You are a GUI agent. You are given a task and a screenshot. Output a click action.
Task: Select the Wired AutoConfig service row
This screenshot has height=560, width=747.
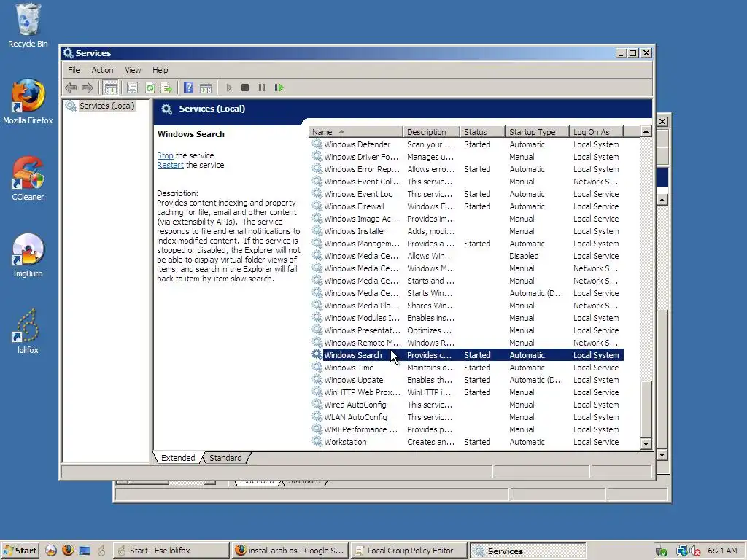[466, 405]
